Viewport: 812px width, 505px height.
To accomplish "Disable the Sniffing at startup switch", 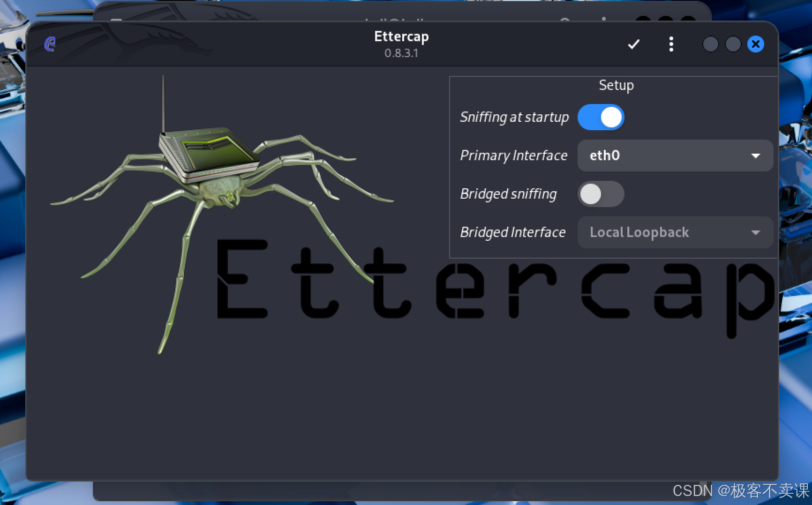I will tap(601, 117).
